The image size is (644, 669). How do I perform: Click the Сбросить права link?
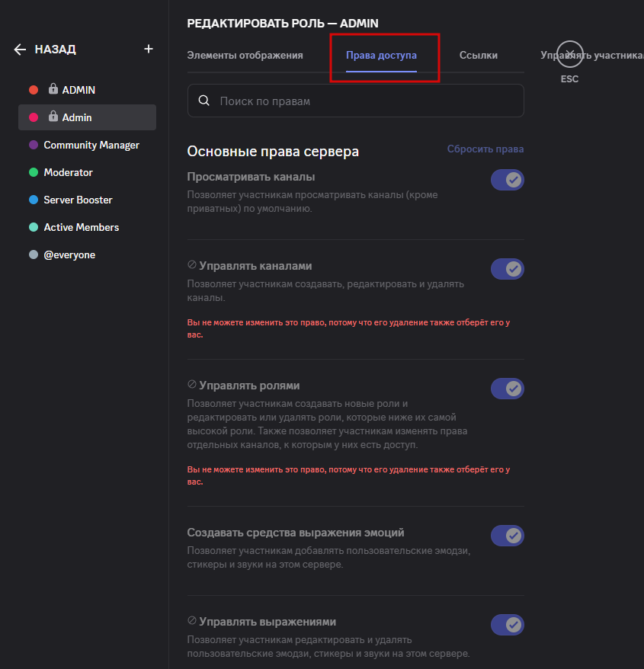click(485, 149)
